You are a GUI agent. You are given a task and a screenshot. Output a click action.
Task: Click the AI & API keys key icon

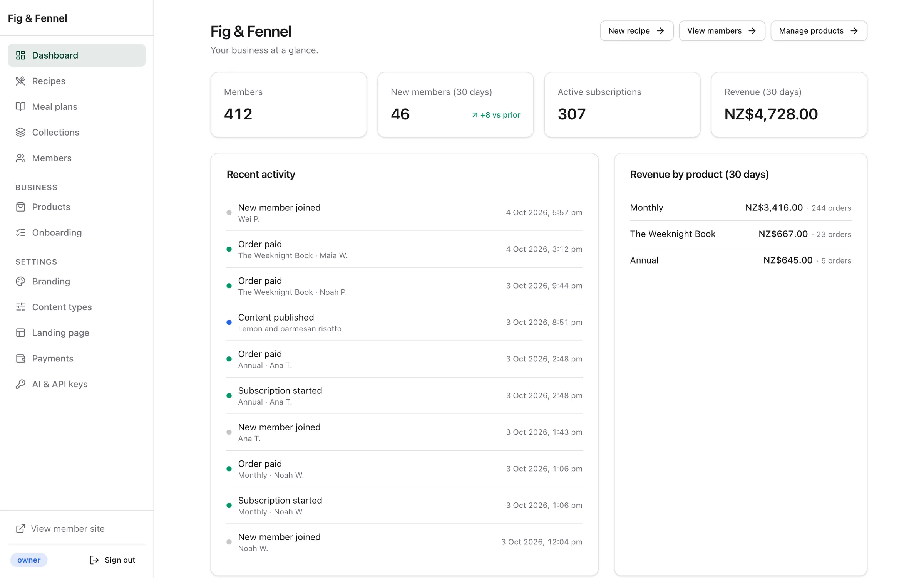tap(20, 384)
